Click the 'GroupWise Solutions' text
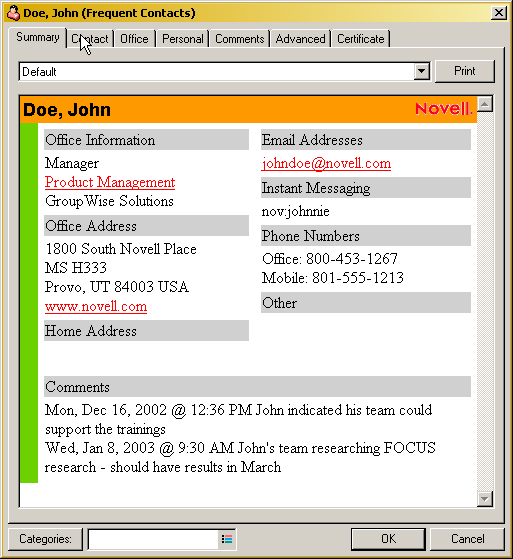 (109, 201)
